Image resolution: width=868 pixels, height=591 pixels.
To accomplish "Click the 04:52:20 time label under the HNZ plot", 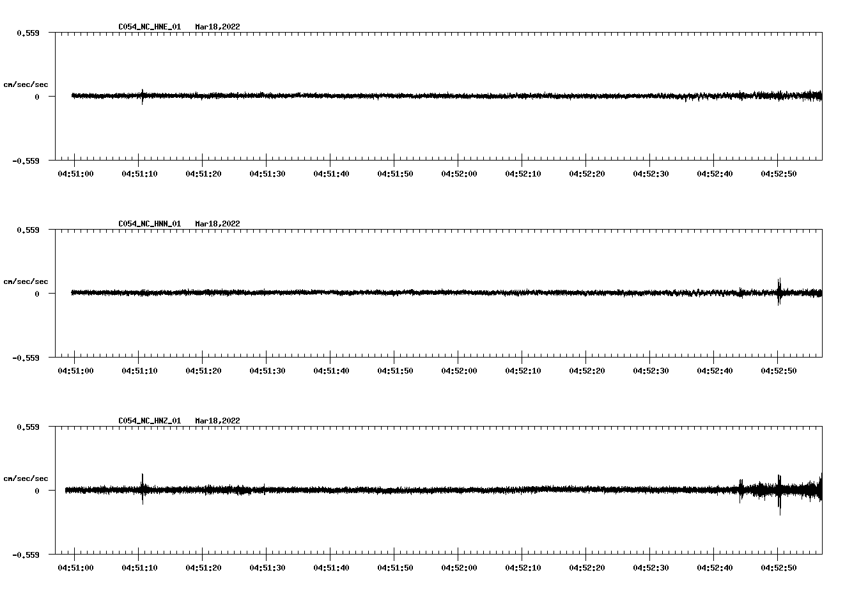I will pos(587,568).
